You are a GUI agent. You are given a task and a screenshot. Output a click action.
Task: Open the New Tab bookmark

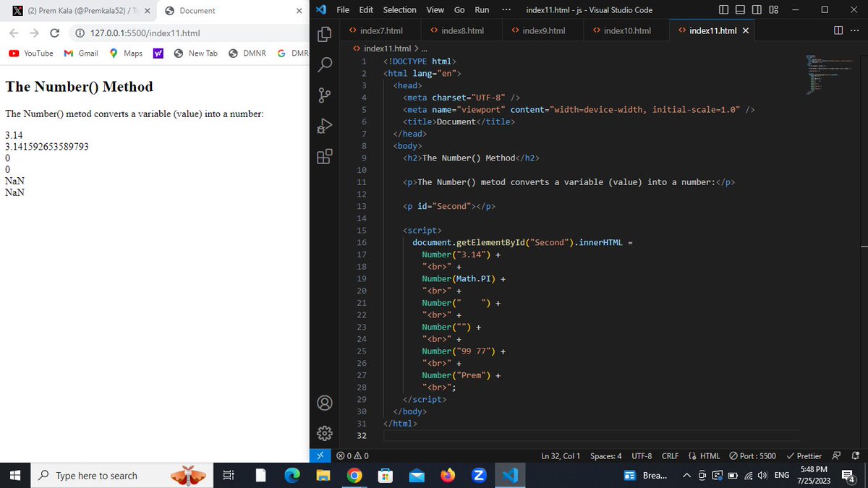[x=195, y=53]
